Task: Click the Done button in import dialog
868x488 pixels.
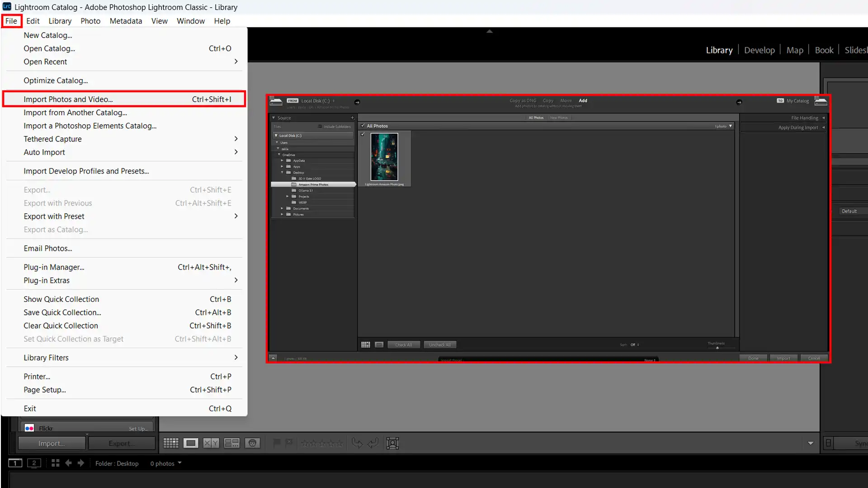Action: pos(753,358)
